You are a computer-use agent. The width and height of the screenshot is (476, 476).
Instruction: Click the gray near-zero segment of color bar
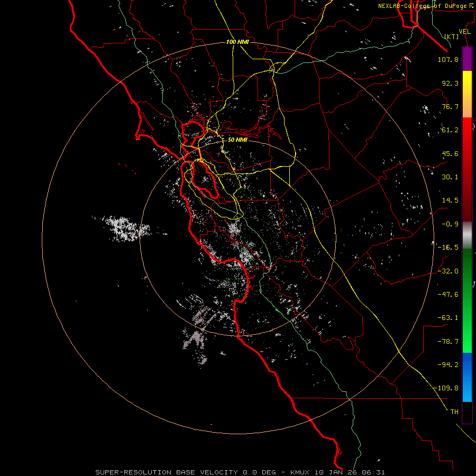pos(467,235)
